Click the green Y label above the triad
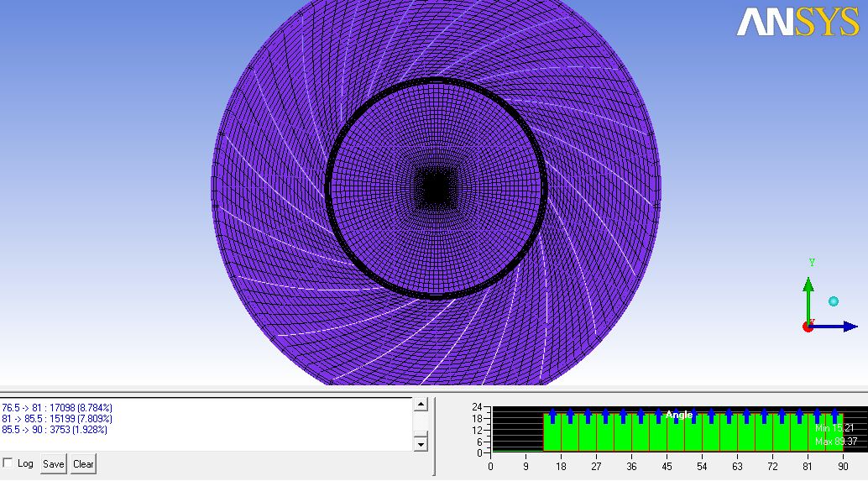This screenshot has height=481, width=868. point(812,263)
